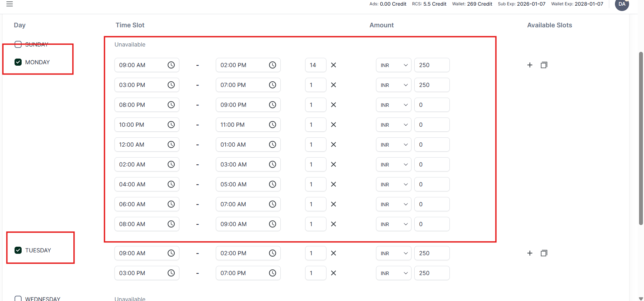Open the DA user avatar menu

622,4
